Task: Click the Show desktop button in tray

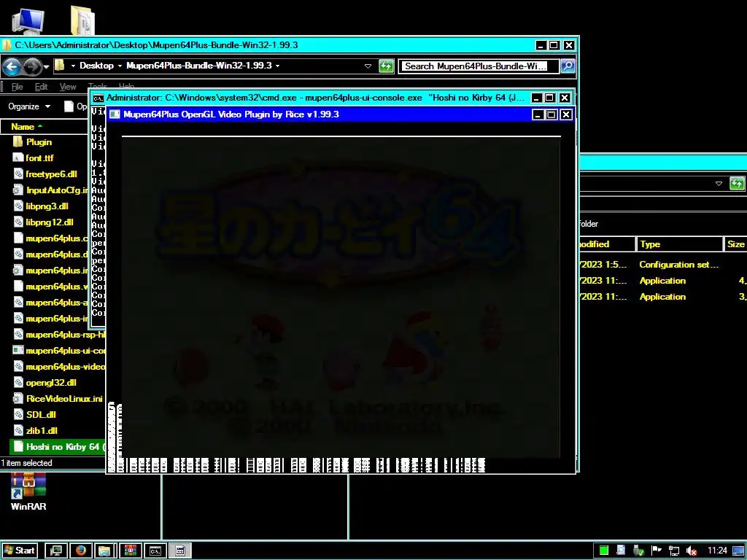Action: pyautogui.click(x=738, y=551)
